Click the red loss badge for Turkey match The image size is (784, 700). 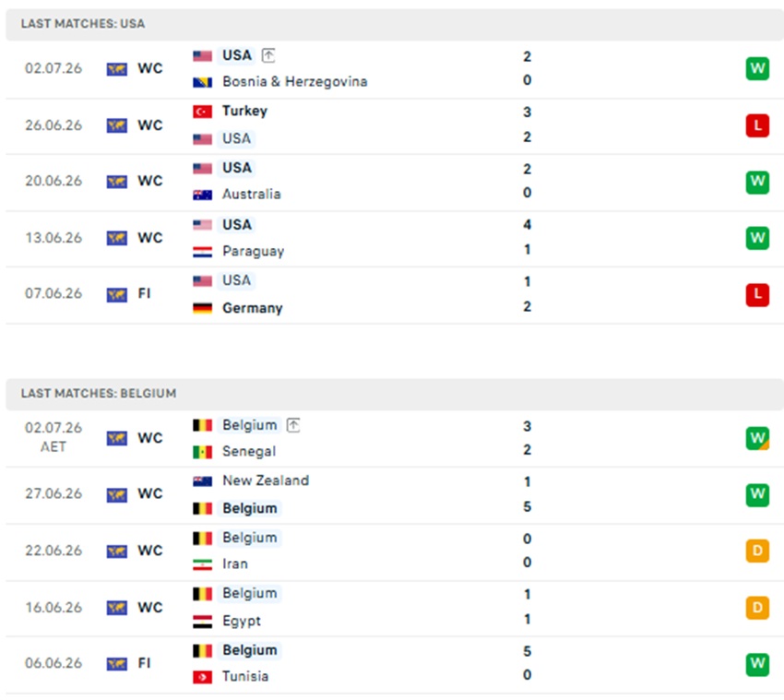(757, 125)
